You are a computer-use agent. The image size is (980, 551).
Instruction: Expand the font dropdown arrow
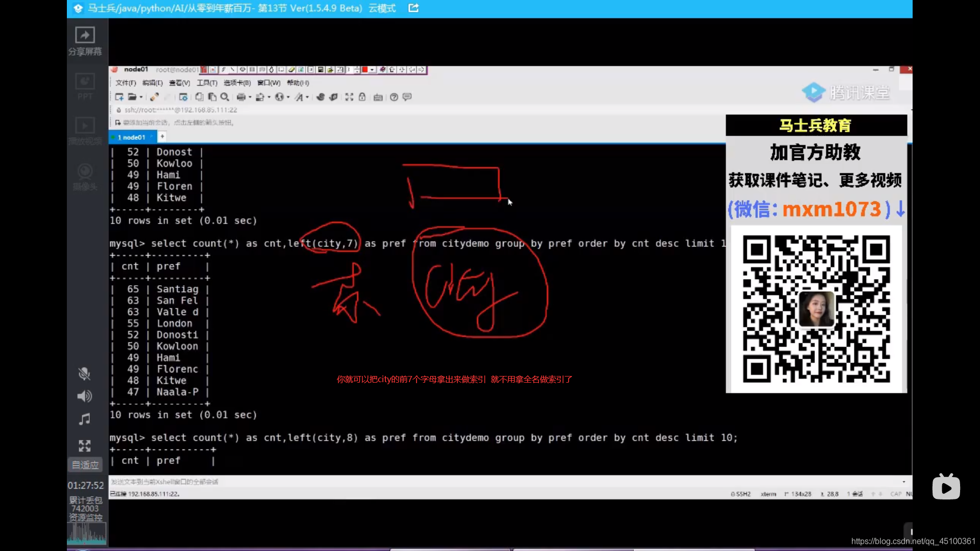(x=307, y=97)
